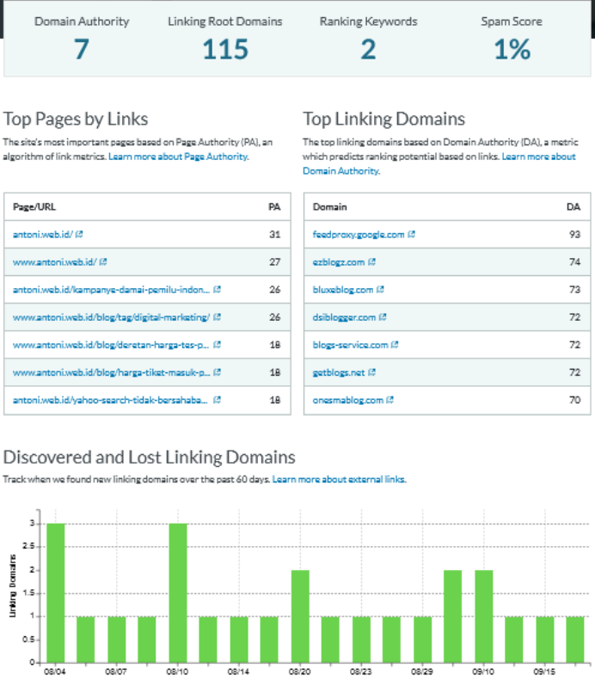The image size is (595, 700).
Task: Open external icon next to dsiblogger.com
Action: pos(383,317)
